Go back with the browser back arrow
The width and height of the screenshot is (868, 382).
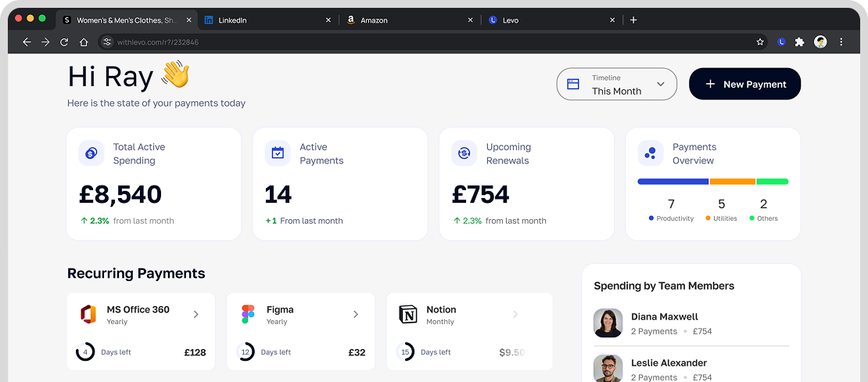coord(27,41)
